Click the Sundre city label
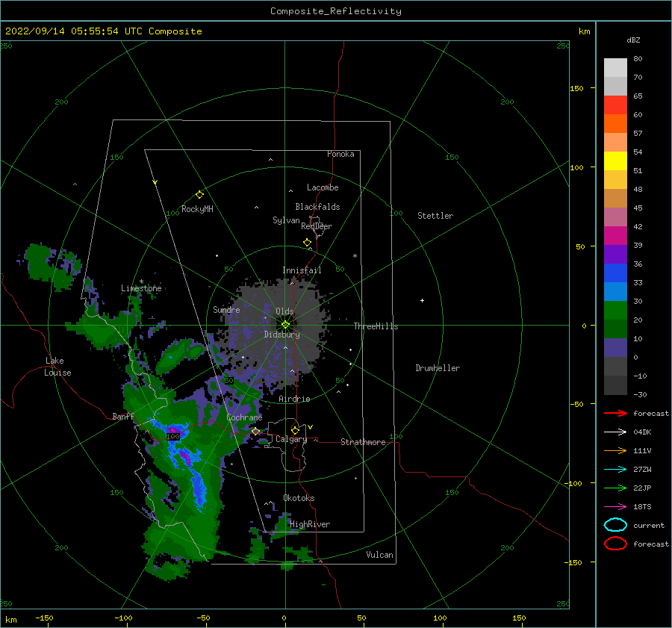Viewport: 672px width, 628px height. coord(226,310)
